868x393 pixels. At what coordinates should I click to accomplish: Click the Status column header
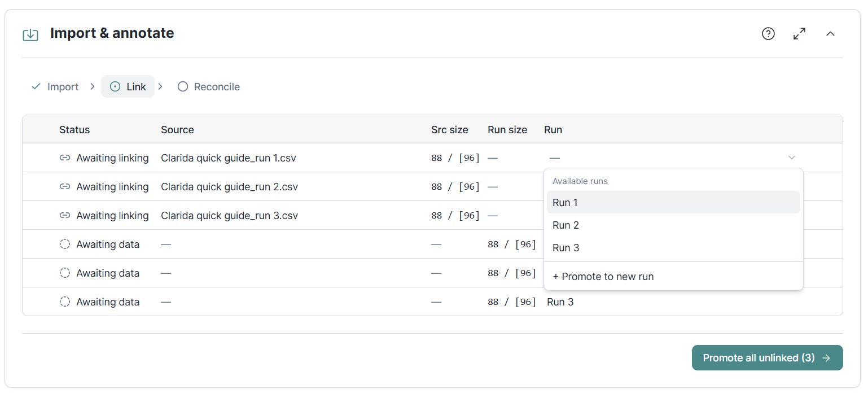(x=74, y=129)
